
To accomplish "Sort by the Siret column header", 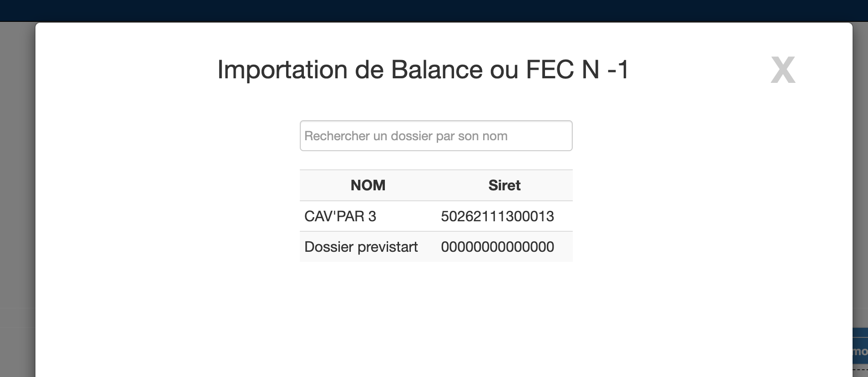I will pyautogui.click(x=504, y=185).
